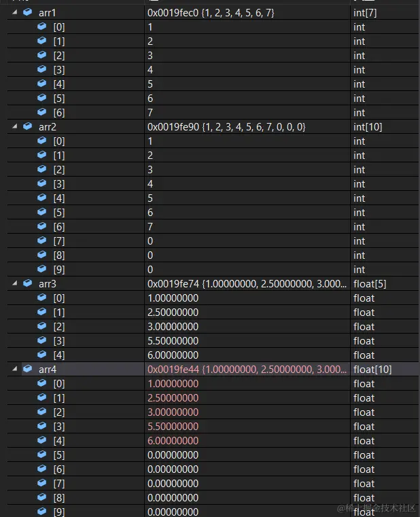420x517 pixels.
Task: Click the int[7] type cell
Action: coord(365,13)
